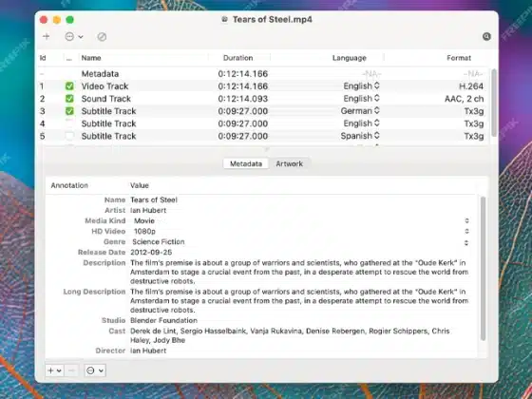
Task: Click the Id column header
Action: pos(43,58)
